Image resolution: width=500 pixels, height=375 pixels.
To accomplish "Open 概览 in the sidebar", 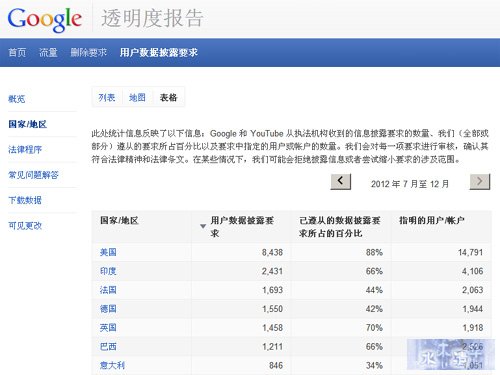I will 17,99.
